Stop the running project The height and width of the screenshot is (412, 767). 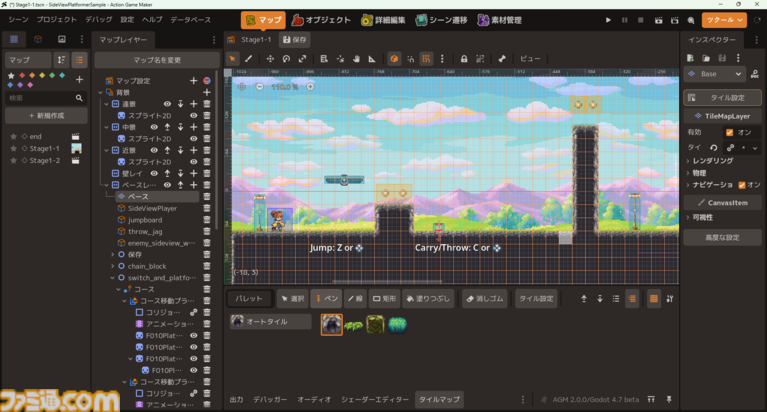coord(640,20)
